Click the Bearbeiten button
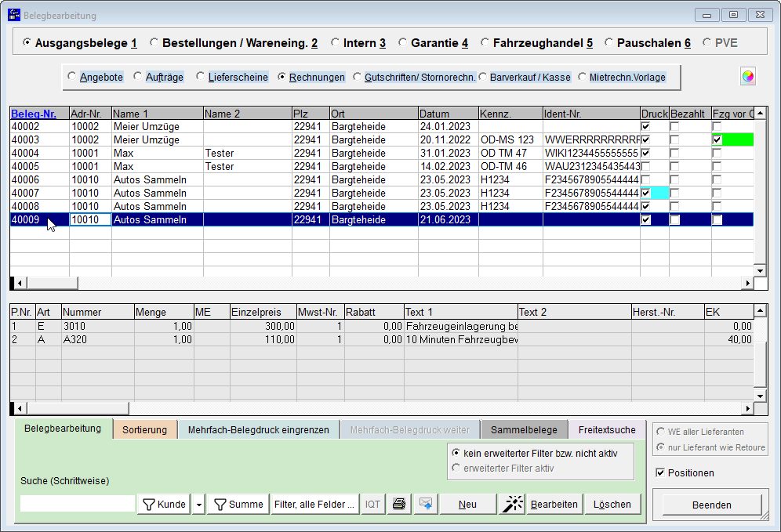The height and width of the screenshot is (532, 781). tap(554, 504)
